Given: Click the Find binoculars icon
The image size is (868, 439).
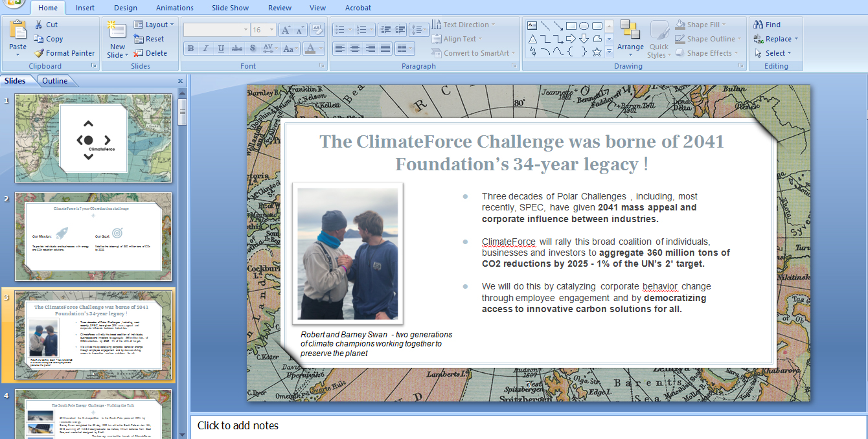Looking at the screenshot, I should pos(759,25).
